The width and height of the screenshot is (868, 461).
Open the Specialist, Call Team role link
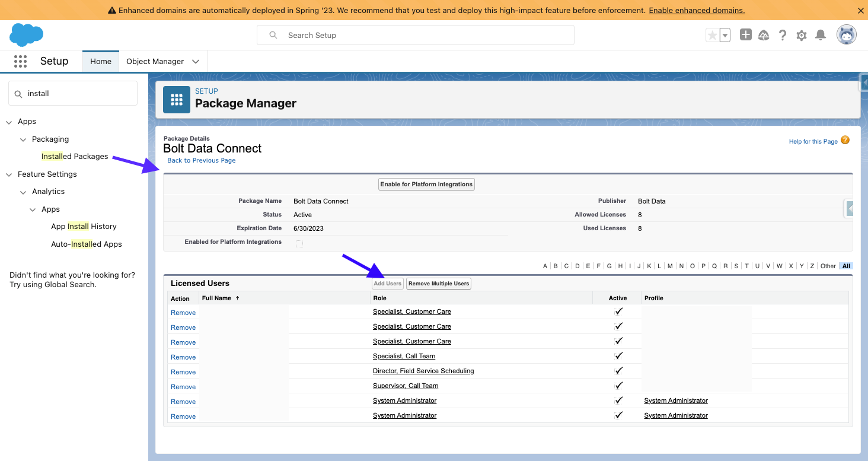tap(404, 356)
